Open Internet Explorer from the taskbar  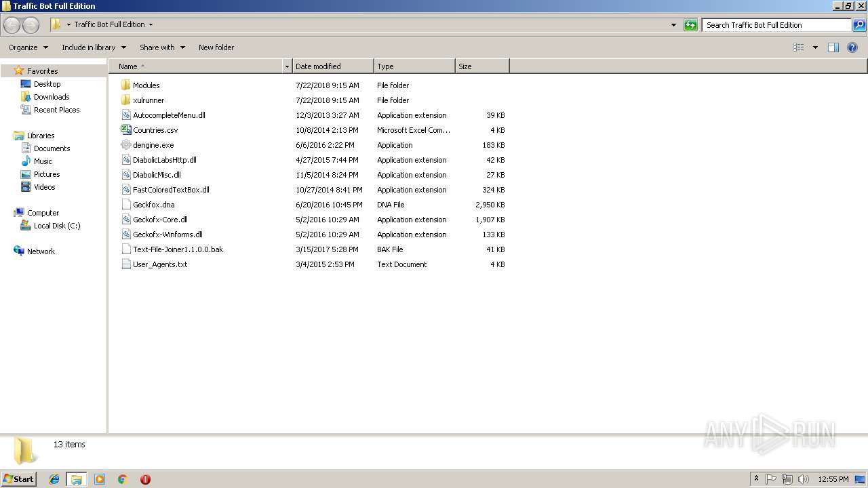point(54,479)
